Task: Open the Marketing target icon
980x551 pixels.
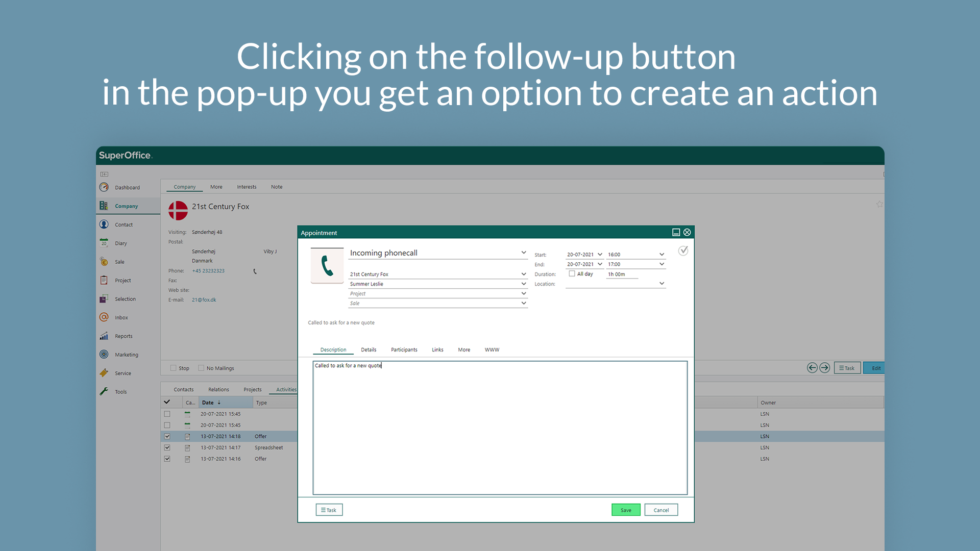Action: [x=104, y=355]
